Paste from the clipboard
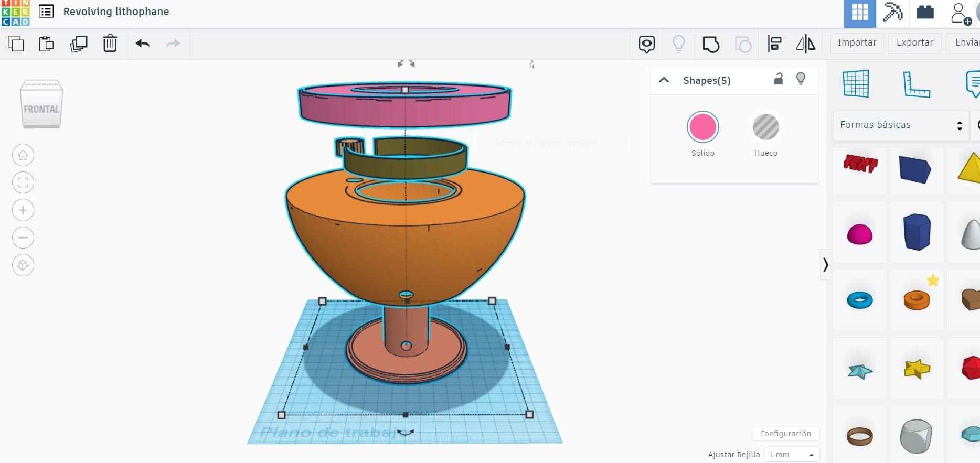Screen dimensions: 980x463 46,44
